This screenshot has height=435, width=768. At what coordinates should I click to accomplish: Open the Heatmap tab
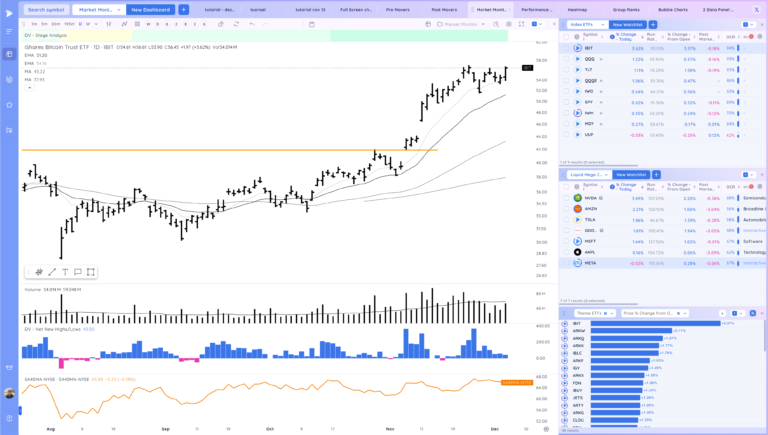pos(577,9)
